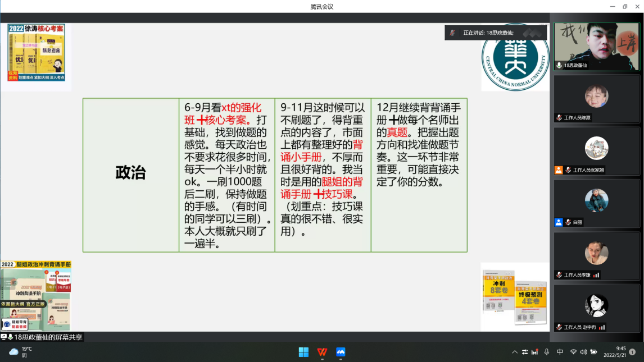644x362 pixels.
Task: Open WPS Office from the taskbar
Action: tap(322, 352)
